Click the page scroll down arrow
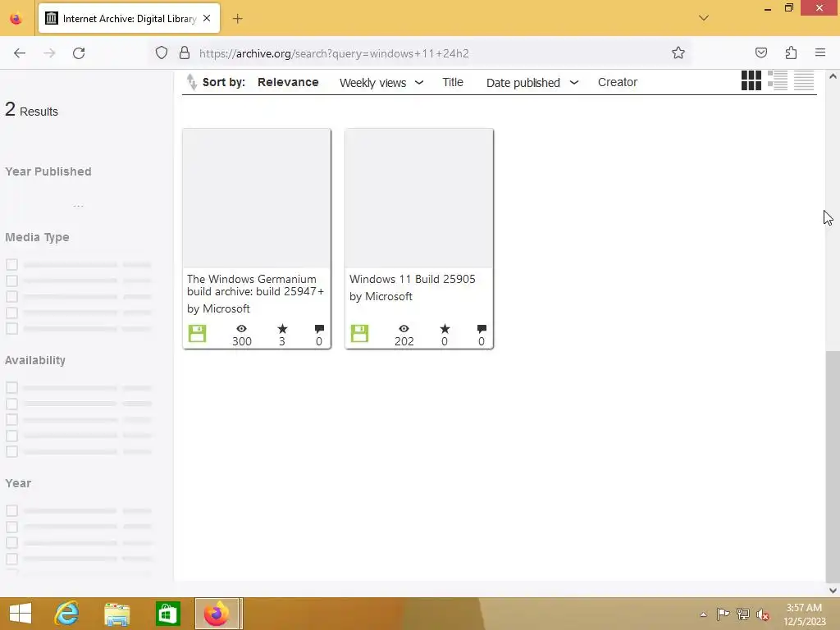Screen dimensions: 840x630 pos(833,591)
